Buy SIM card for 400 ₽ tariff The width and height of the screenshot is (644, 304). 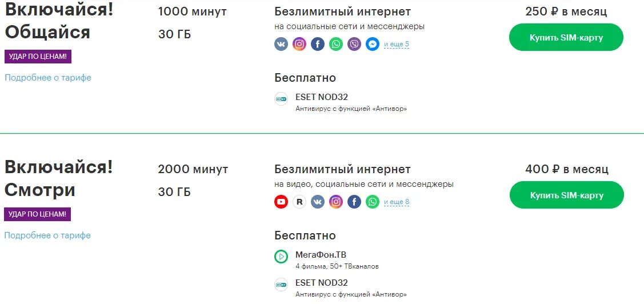tap(566, 195)
